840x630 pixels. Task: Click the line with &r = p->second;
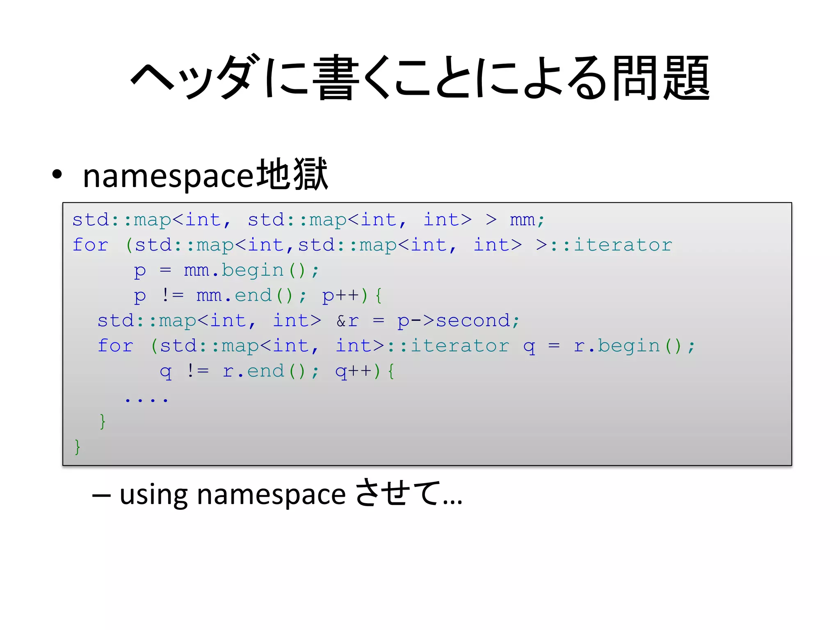(x=308, y=321)
